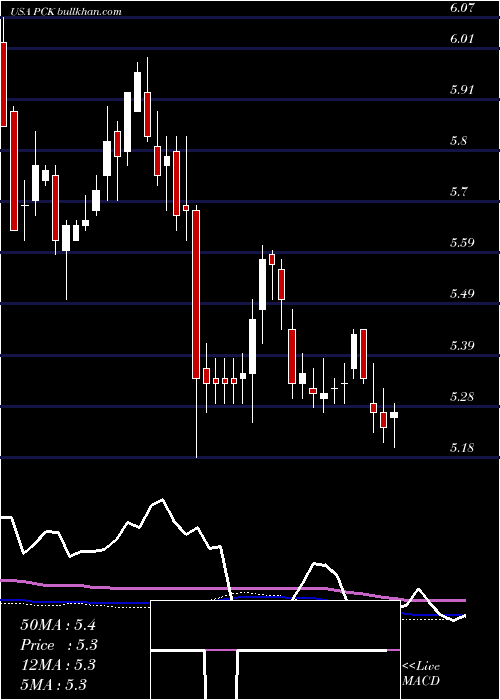Click the 'USA PCK bullkhan.com' title text

click(65, 12)
